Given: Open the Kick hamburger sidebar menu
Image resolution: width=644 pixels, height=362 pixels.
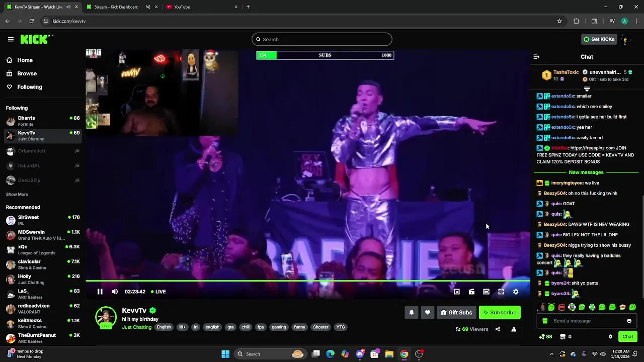Looking at the screenshot, I should (11, 39).
